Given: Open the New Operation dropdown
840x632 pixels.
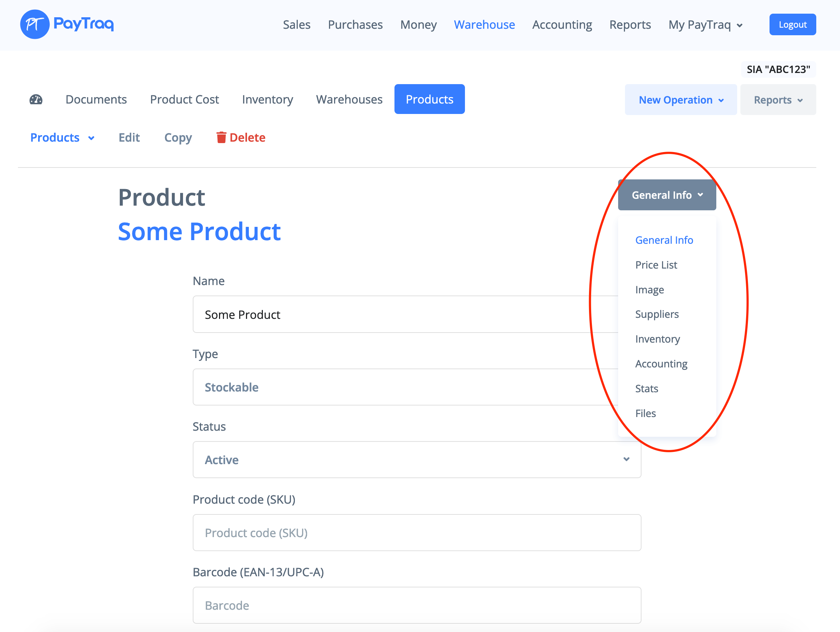Looking at the screenshot, I should coord(680,100).
